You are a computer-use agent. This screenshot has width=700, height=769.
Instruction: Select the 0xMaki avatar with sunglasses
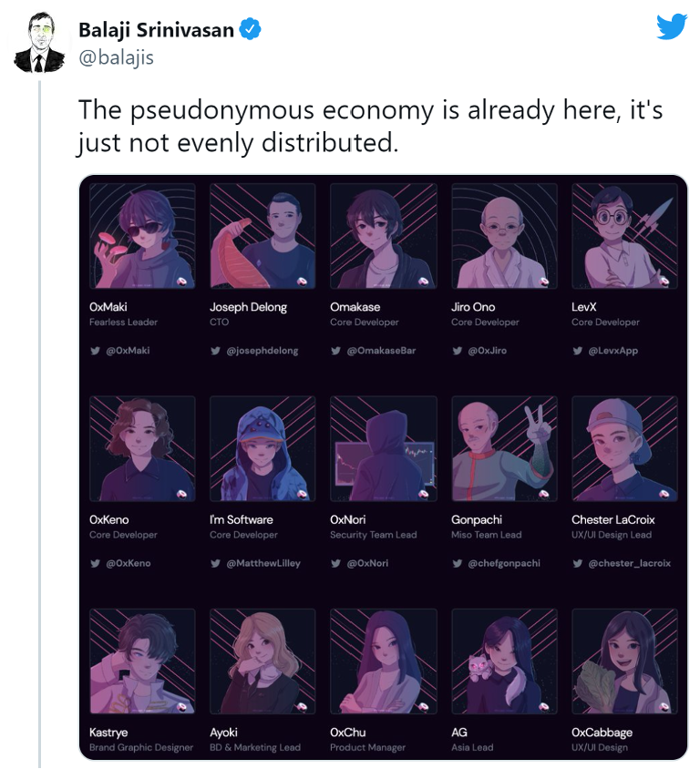coord(142,236)
